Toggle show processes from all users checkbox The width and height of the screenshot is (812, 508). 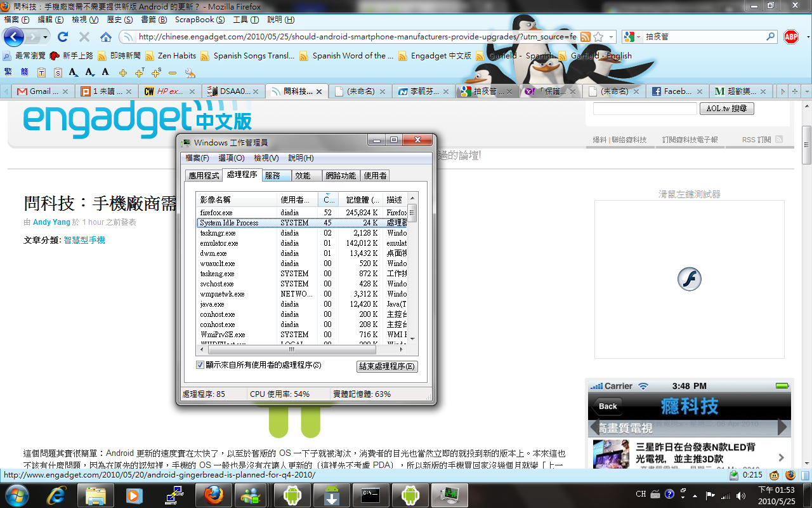coord(200,365)
